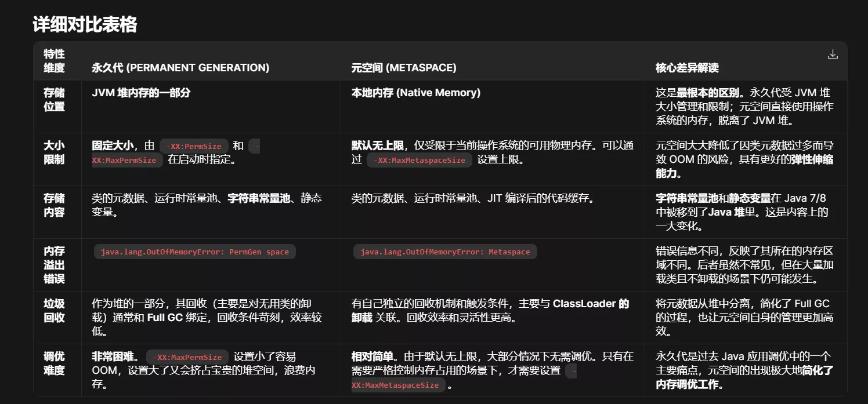
Task: Click the 存储位置 row label
Action: (54, 100)
